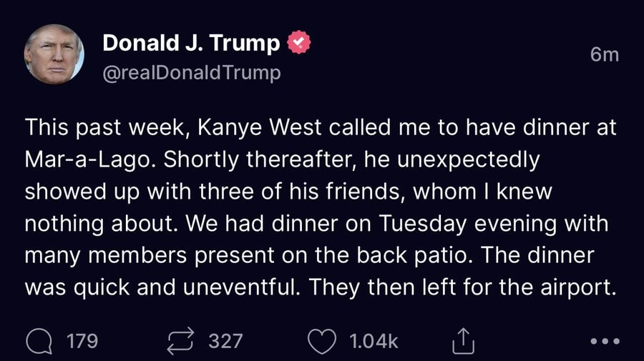
Task: Like the post with heart icon
Action: (321, 341)
